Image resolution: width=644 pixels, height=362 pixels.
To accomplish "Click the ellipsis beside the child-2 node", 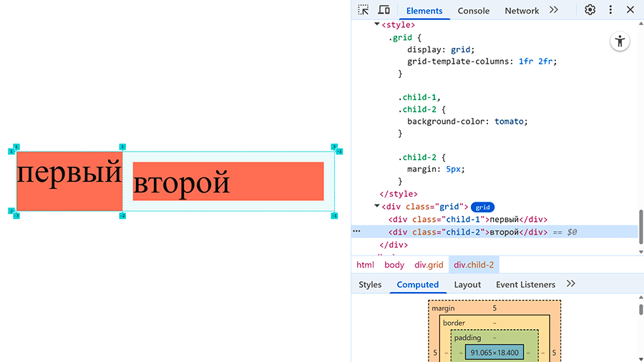I will pyautogui.click(x=356, y=232).
